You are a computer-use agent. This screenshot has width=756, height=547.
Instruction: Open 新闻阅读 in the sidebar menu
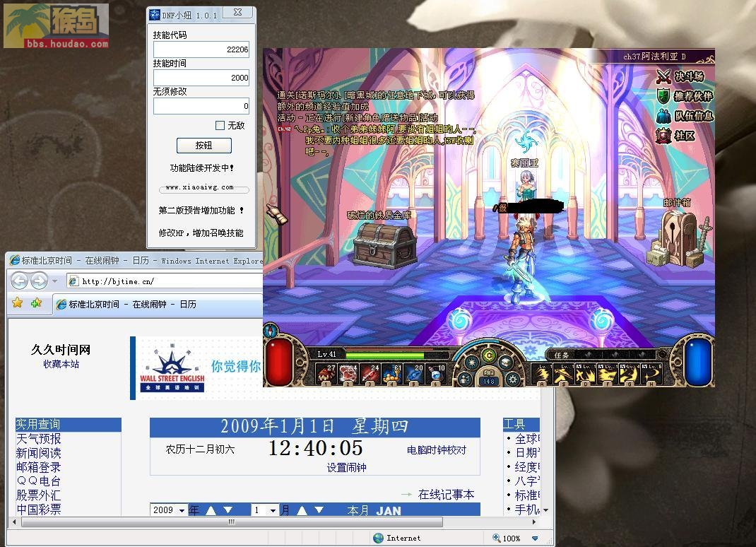pos(39,453)
